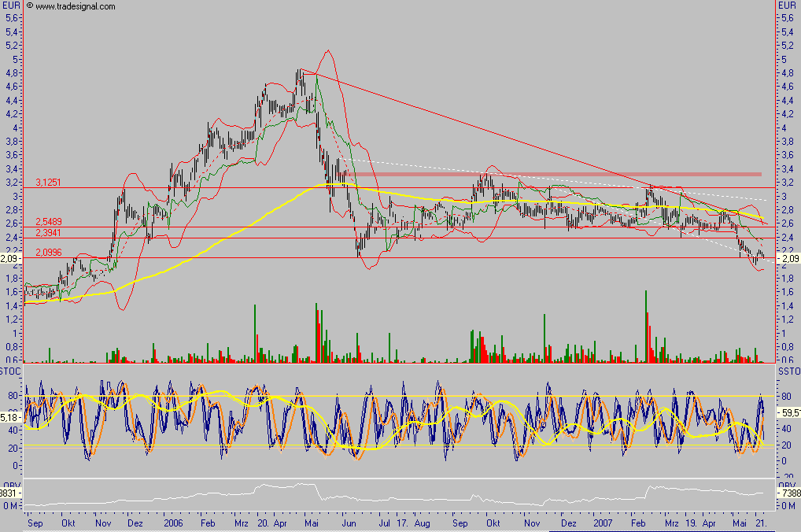Click the 2,3941 horizontal line label
This screenshot has height=532, width=801.
pyautogui.click(x=48, y=233)
